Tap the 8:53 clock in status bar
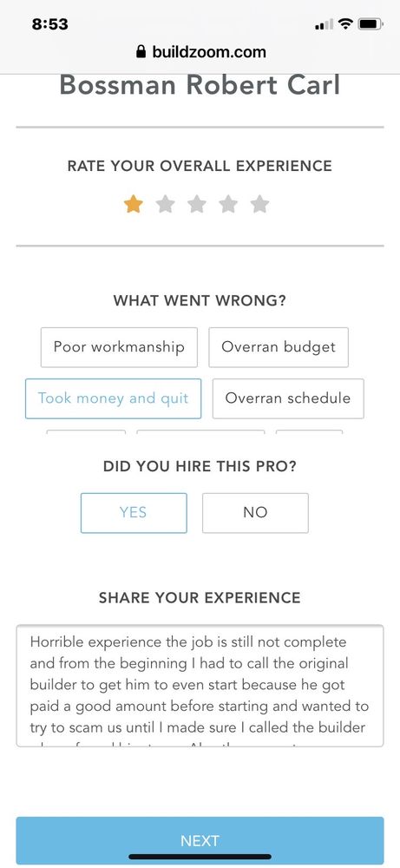 point(50,24)
